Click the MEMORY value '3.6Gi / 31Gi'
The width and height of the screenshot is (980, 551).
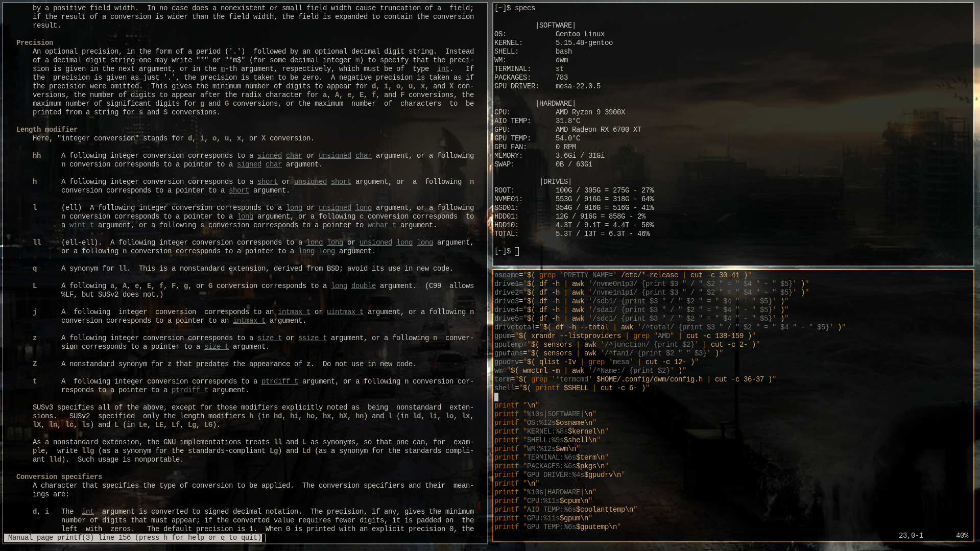coord(580,156)
